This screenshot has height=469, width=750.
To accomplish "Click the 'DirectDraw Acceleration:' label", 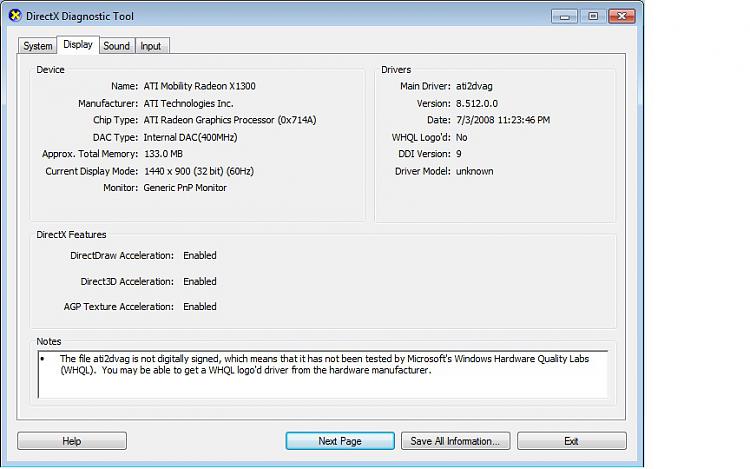I will [x=122, y=256].
